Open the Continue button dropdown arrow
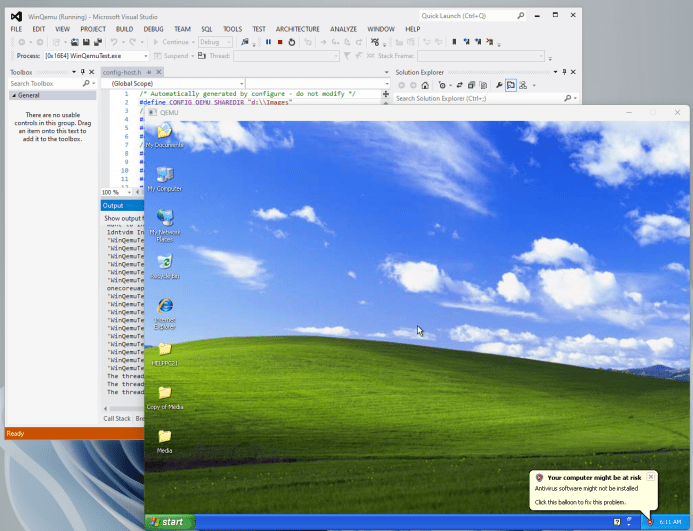693x531 pixels. click(193, 42)
